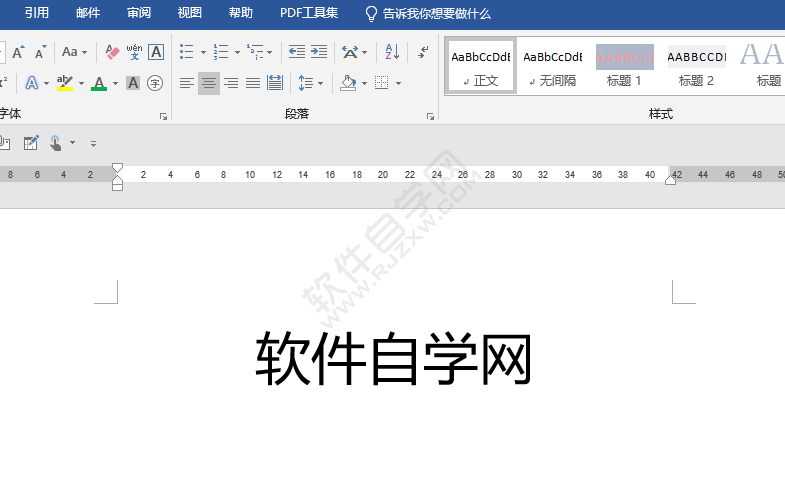785x479 pixels.
Task: Open the Phonetic Guide (wén) tool
Action: coord(134,52)
